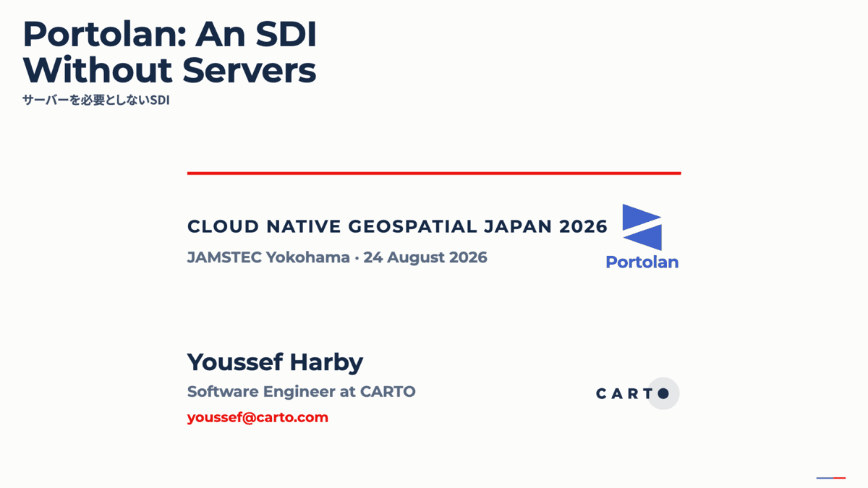This screenshot has width=868, height=488.
Task: Click "CLOUD NATIVE GEOSPATIAL JAPAN 2026" heading
Action: [x=397, y=226]
